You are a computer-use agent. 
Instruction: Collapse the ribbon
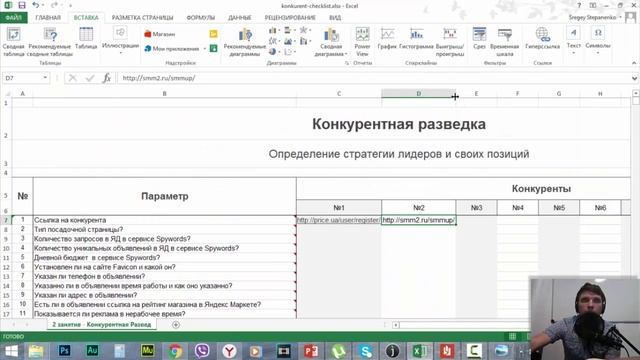pyautogui.click(x=634, y=63)
